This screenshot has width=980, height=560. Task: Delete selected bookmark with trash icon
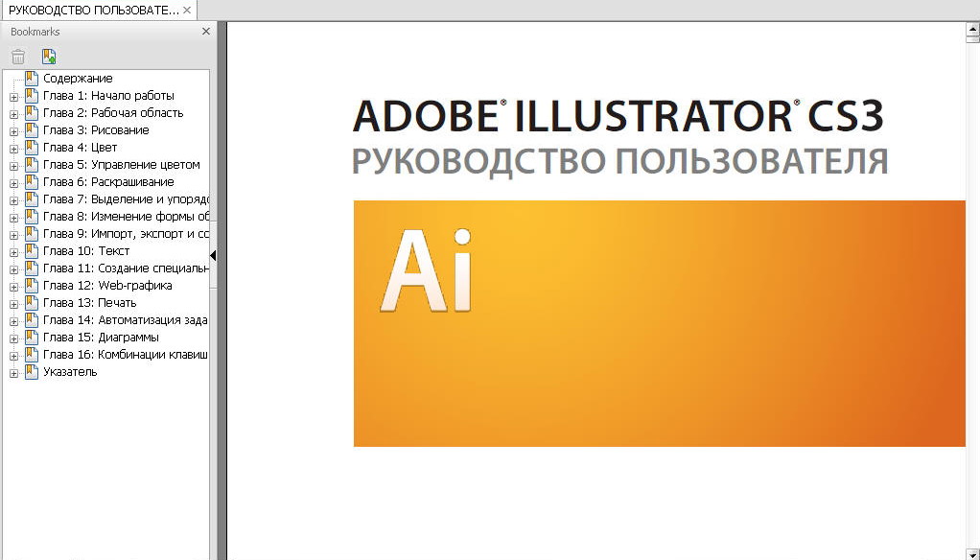[18, 57]
